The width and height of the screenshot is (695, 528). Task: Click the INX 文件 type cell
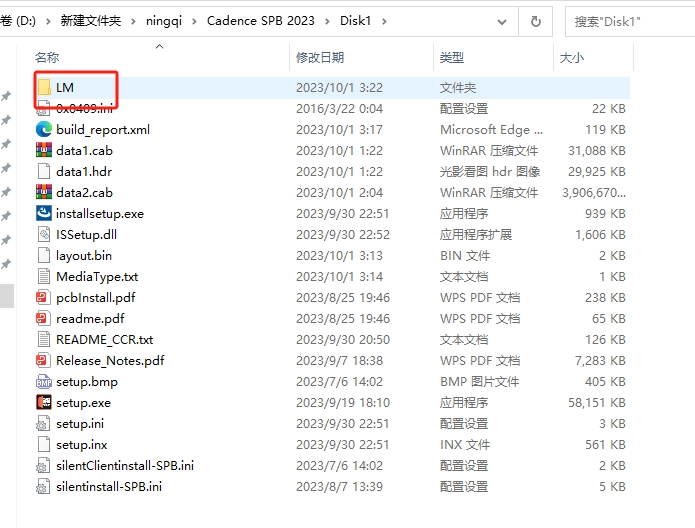pyautogui.click(x=465, y=445)
